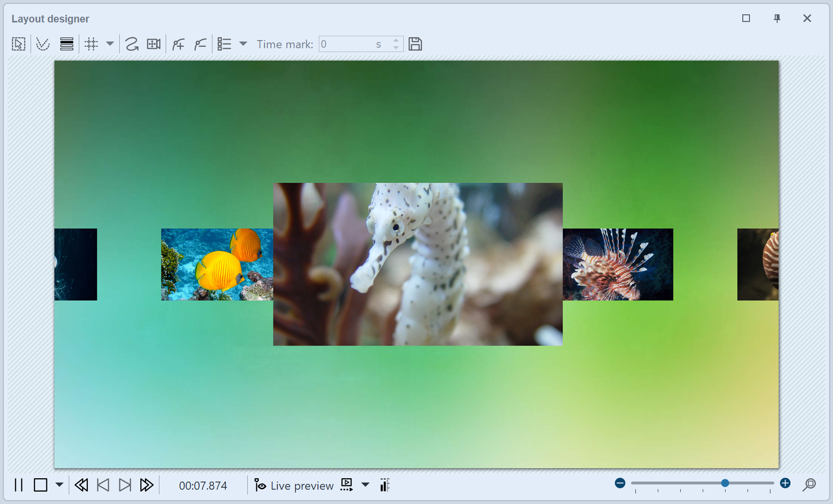Add a new keyframe point
This screenshot has width=833, height=504.
coord(177,44)
